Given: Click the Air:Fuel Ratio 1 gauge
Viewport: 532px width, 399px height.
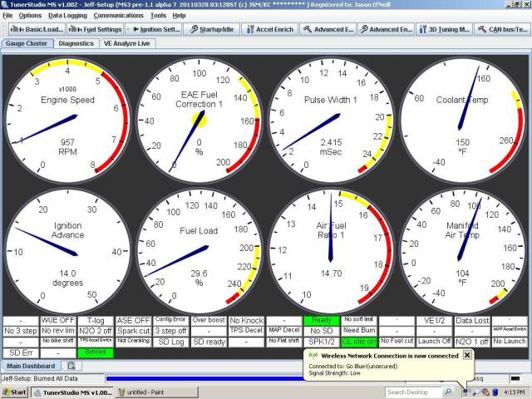Looking at the screenshot, I should click(331, 251).
